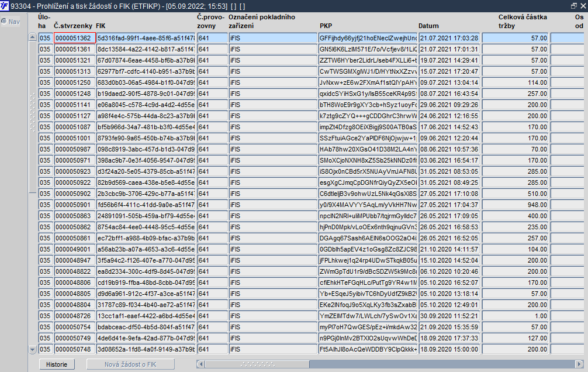Click date cell 31.05.2021 08:53:05

(x=449, y=171)
